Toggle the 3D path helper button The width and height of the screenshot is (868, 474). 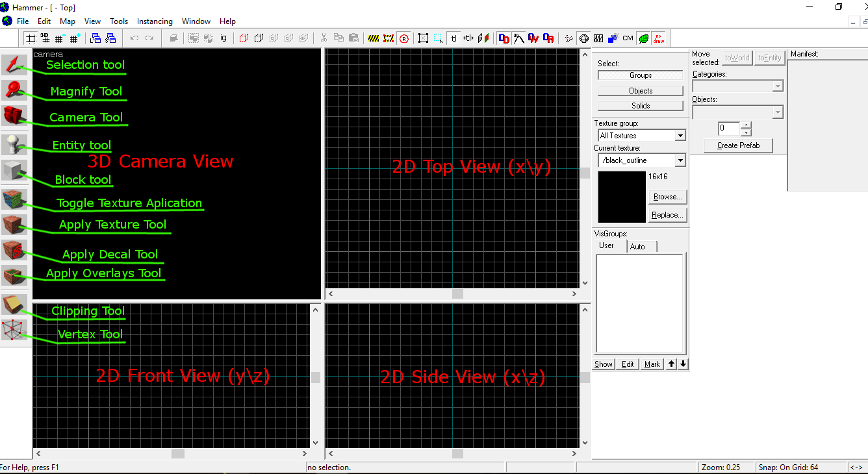518,38
